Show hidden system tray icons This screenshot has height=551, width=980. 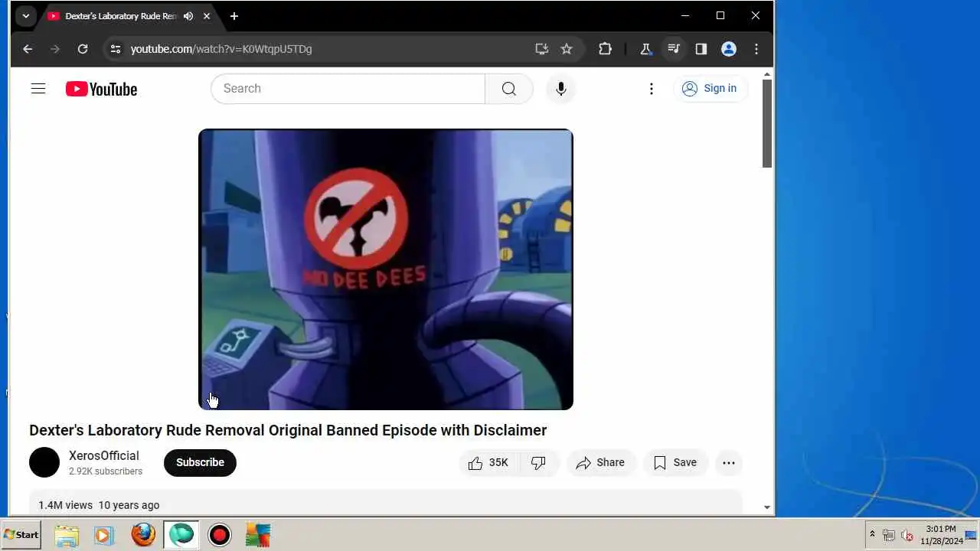[872, 534]
